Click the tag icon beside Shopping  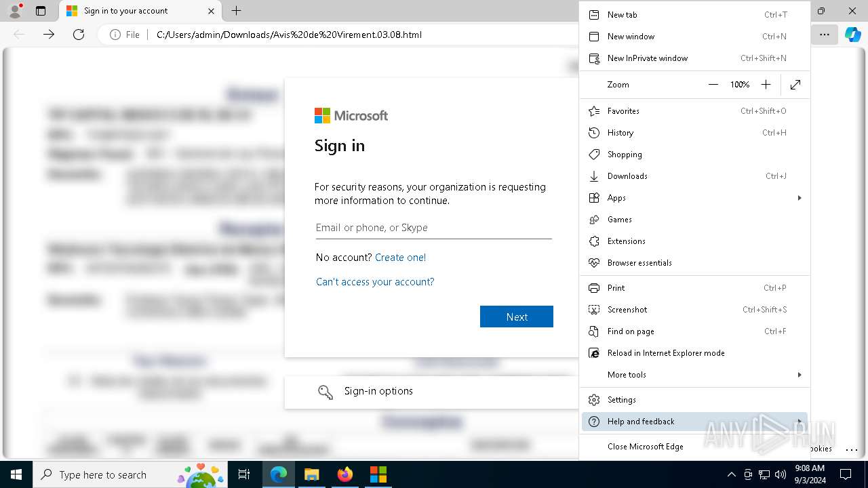click(594, 155)
